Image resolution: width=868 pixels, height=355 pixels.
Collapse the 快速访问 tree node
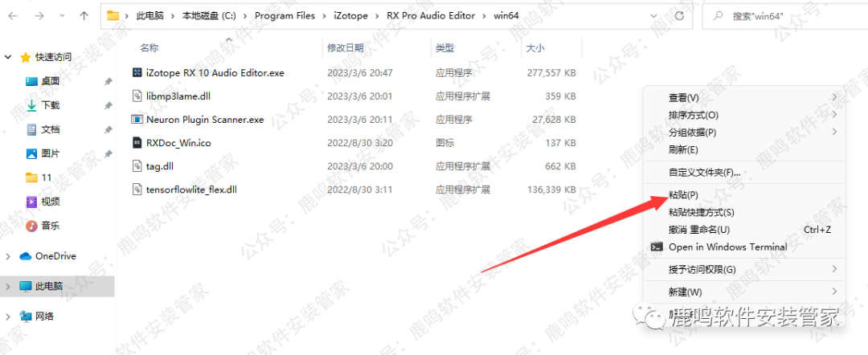[8, 57]
